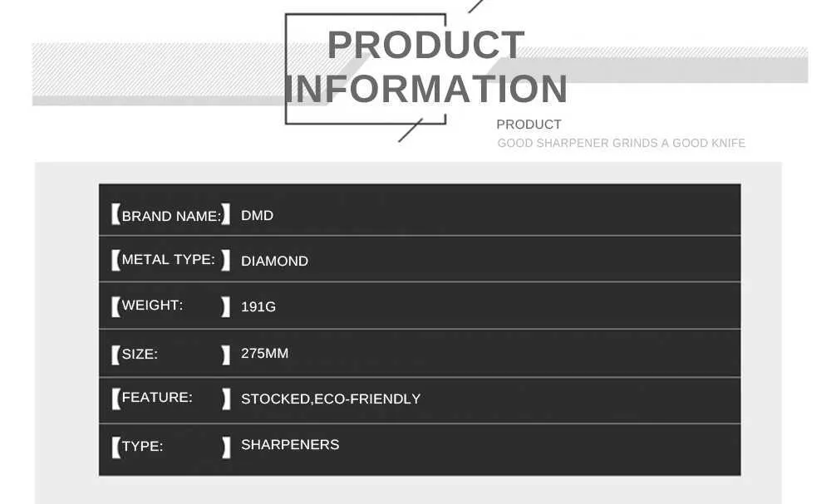Viewport: 831px width, 504px height.
Task: Click the STOCKED,ECO-FRIENDLY feature text
Action: 331,399
